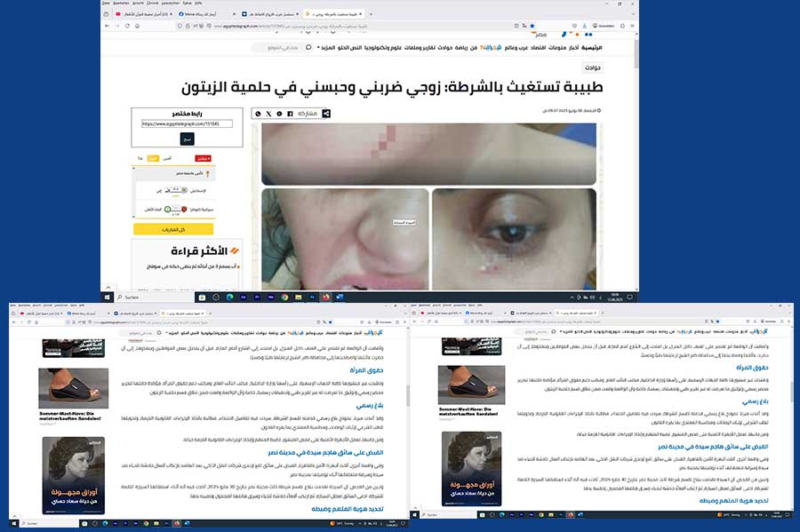Open Microsoft Edge from top window taskbar
Screen dimensions: 800x532
(x=229, y=297)
